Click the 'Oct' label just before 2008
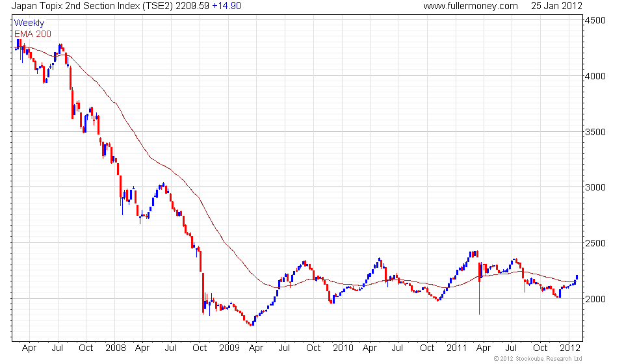The width and height of the screenshot is (637, 364). [86, 348]
